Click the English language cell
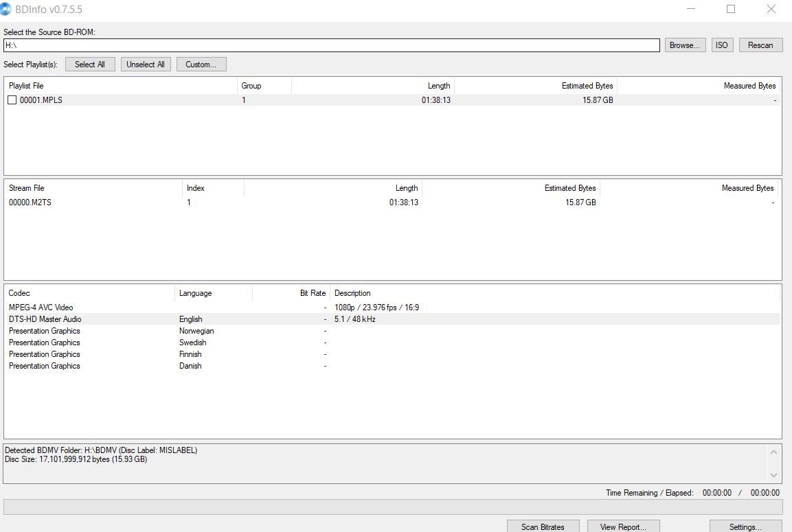 190,319
